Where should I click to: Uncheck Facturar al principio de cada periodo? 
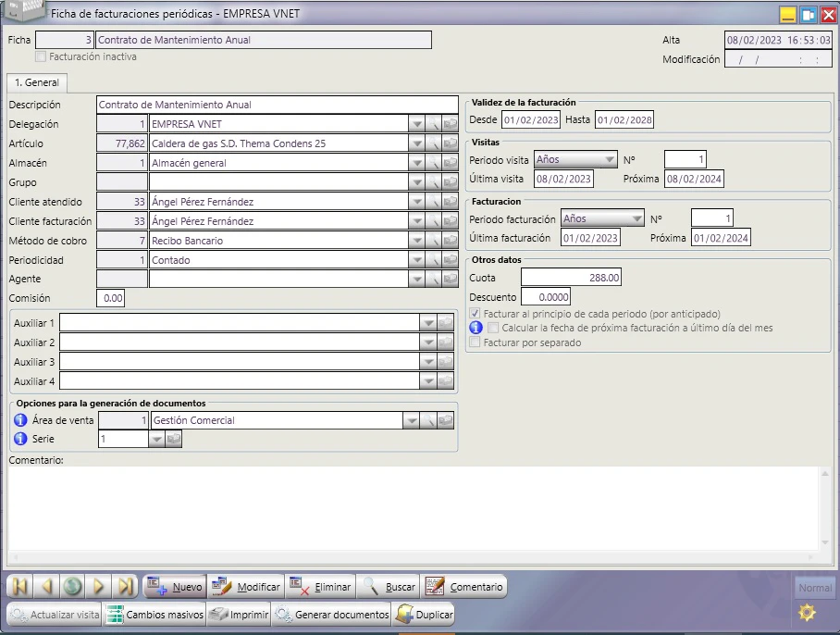tap(475, 314)
